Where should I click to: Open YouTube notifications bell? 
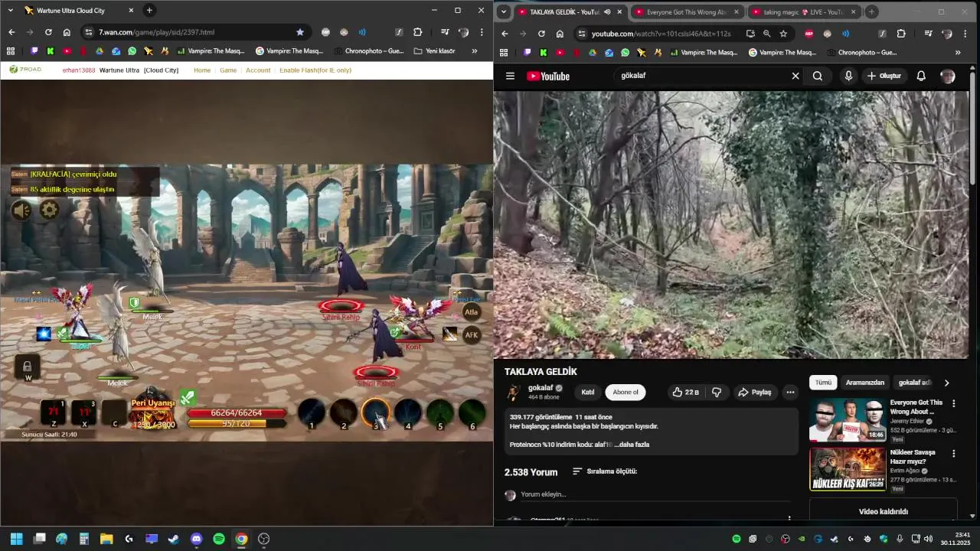pos(921,76)
